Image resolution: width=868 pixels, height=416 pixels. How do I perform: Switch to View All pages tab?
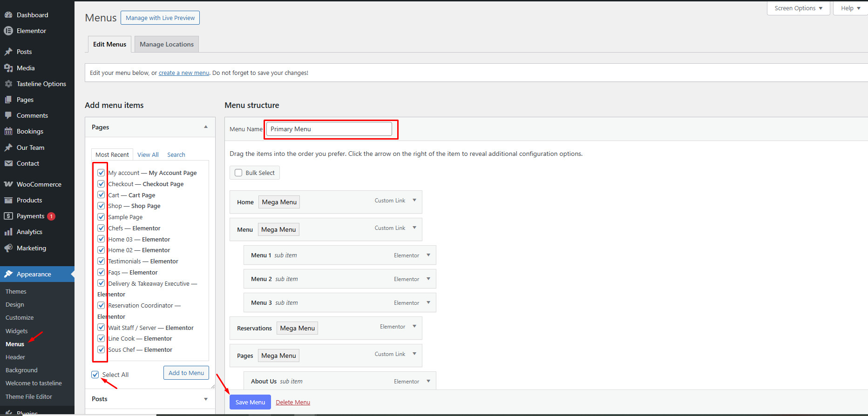point(148,154)
